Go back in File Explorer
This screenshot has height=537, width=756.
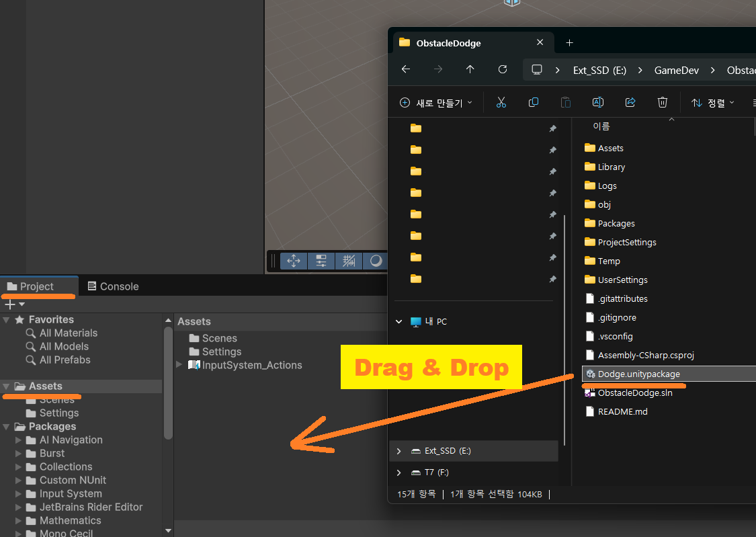(x=406, y=69)
